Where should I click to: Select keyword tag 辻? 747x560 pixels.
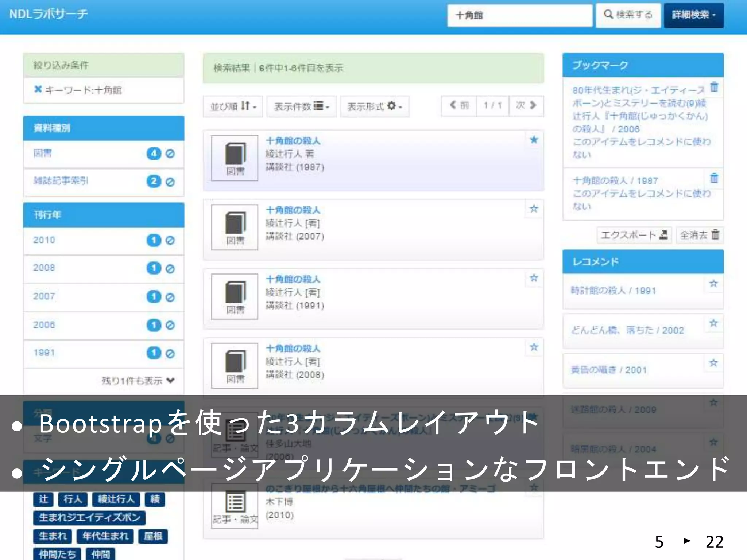(43, 499)
